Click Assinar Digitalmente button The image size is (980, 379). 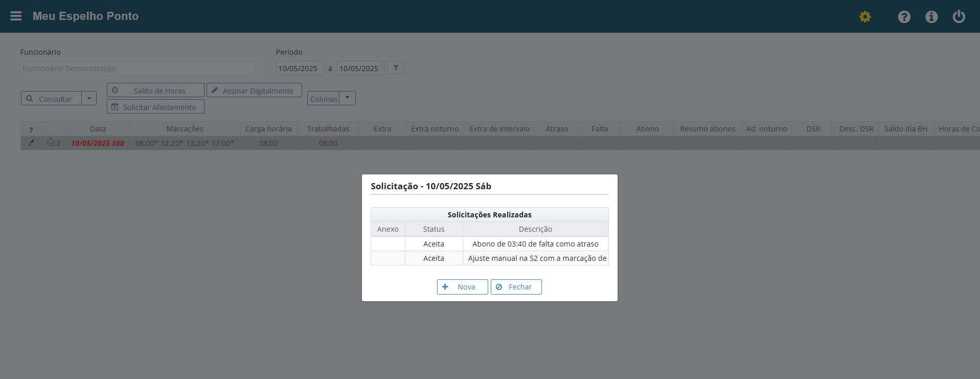(x=254, y=90)
